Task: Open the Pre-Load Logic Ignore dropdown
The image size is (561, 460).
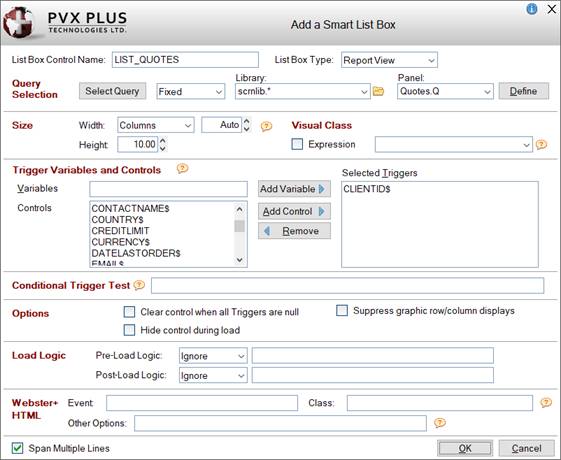Action: (213, 356)
